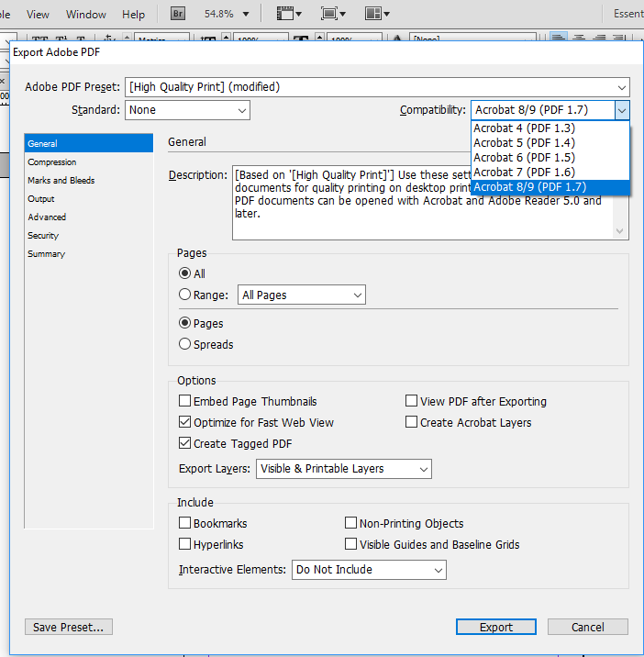This screenshot has height=657, width=644.
Task: Switch to the Compression section
Action: pyautogui.click(x=51, y=162)
